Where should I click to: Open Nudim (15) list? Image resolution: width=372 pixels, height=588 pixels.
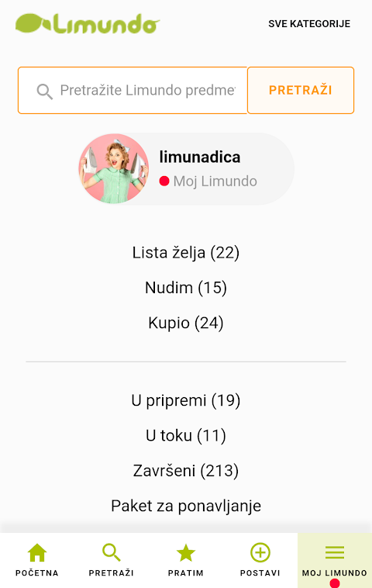[x=186, y=288]
